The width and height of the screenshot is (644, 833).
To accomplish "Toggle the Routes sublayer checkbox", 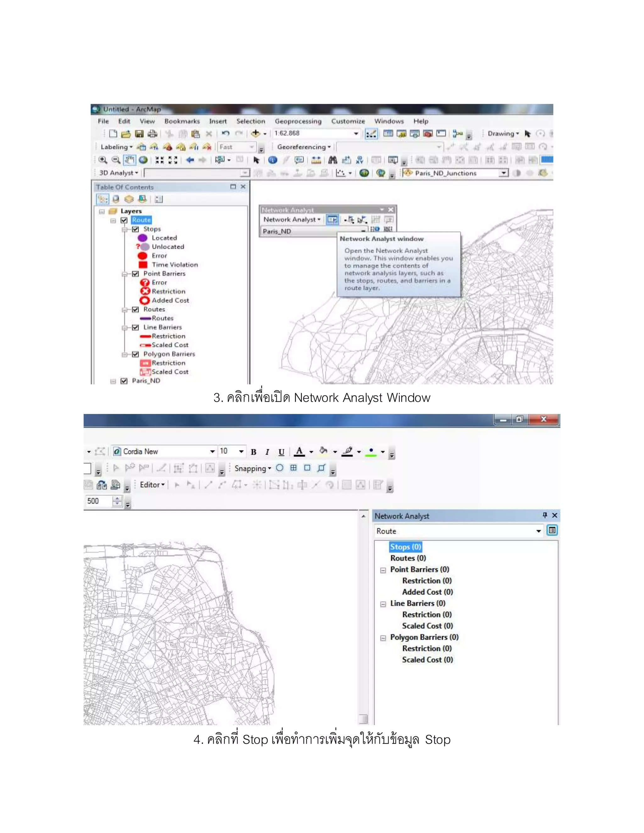I will 136,310.
